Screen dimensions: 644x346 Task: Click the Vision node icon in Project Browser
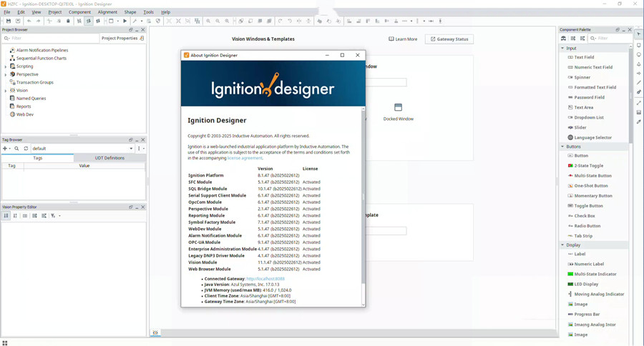[12, 90]
